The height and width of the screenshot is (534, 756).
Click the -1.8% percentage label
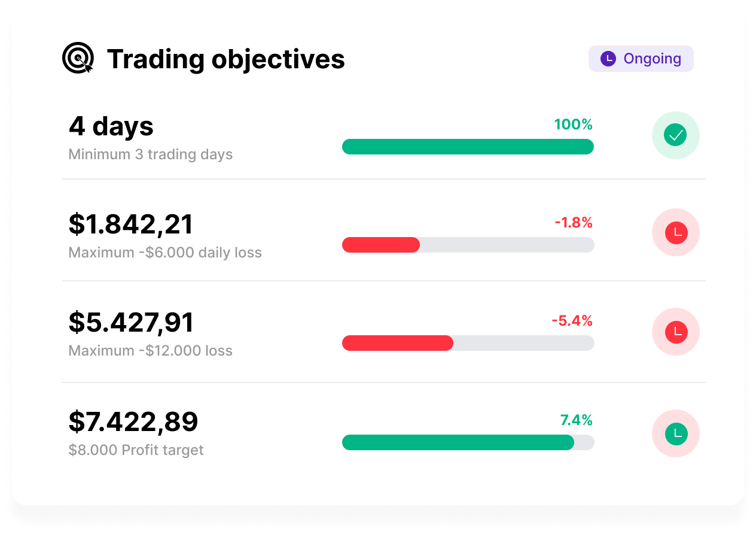pos(573,223)
